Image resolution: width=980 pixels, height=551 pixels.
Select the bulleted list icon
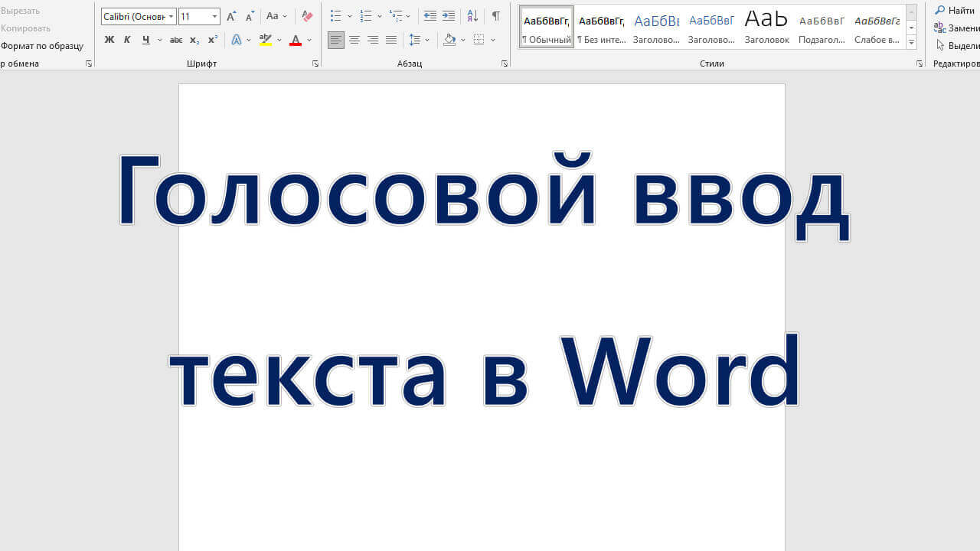coord(335,16)
